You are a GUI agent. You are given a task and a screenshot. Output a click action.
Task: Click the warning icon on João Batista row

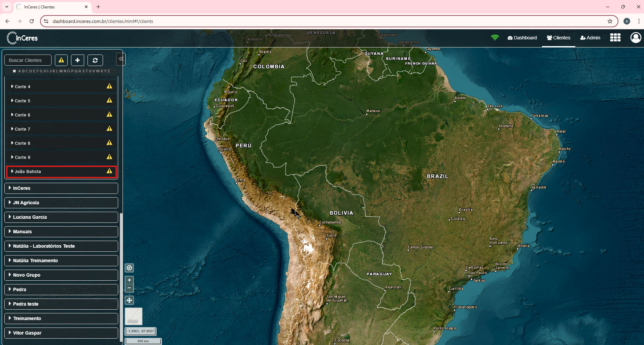tap(109, 171)
